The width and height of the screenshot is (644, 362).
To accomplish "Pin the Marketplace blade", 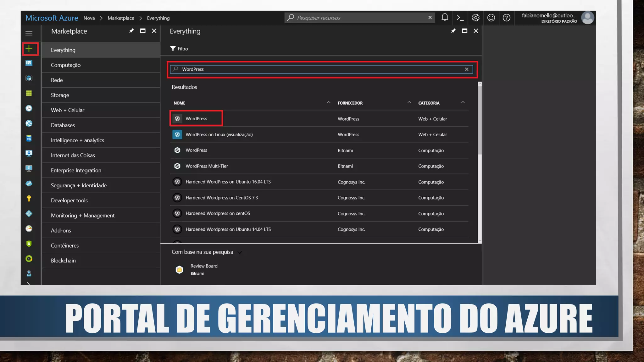I will click(131, 31).
